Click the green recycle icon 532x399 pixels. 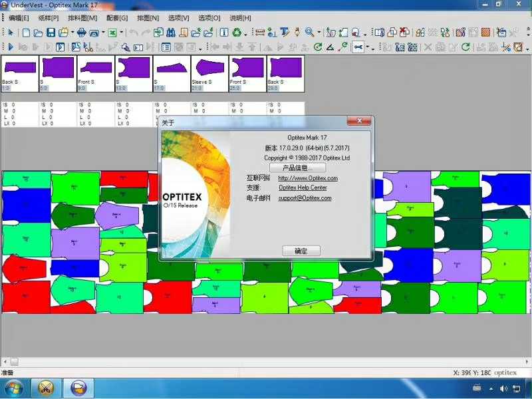tap(237, 32)
